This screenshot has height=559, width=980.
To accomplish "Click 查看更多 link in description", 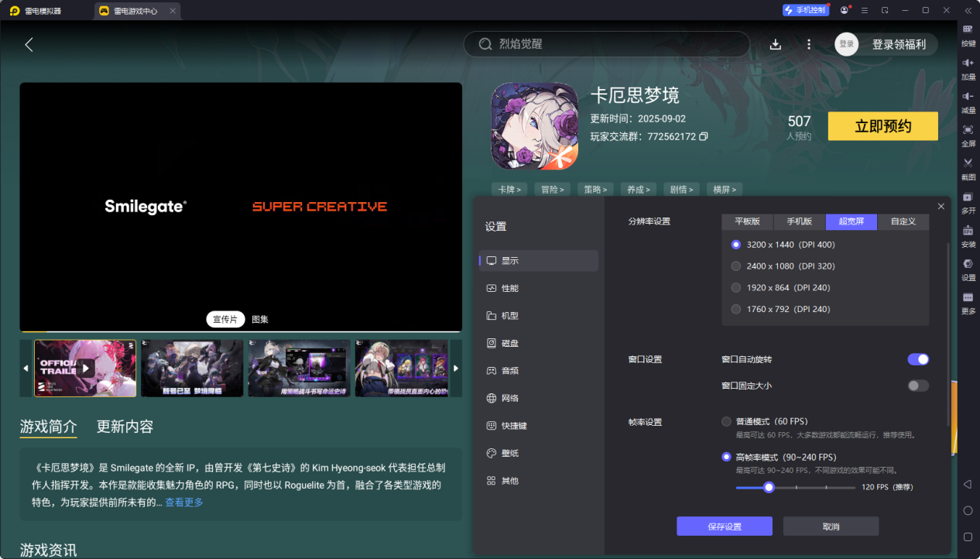I will 183,502.
